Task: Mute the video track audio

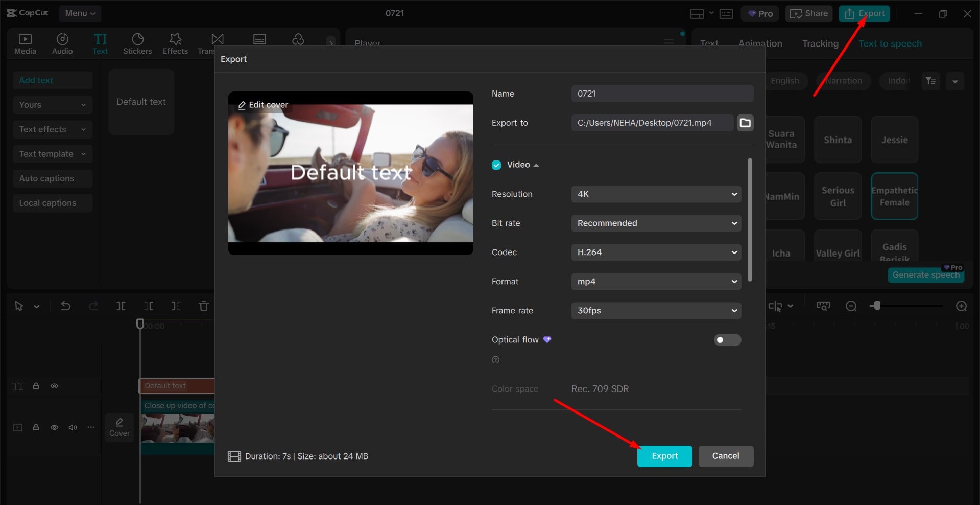Action: coord(73,427)
